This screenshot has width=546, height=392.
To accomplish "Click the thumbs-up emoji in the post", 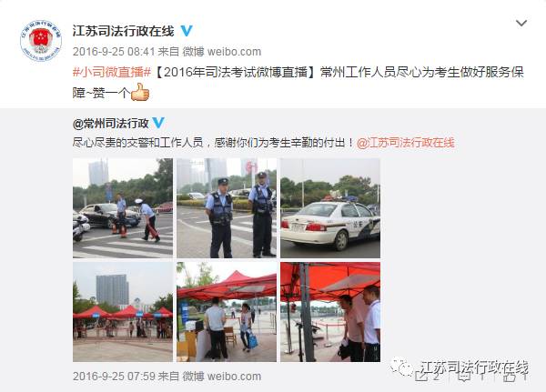I will tap(140, 93).
